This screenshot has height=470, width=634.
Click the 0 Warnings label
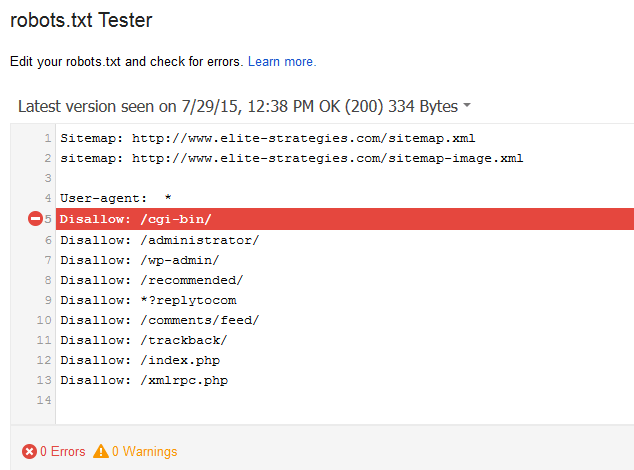point(144,452)
